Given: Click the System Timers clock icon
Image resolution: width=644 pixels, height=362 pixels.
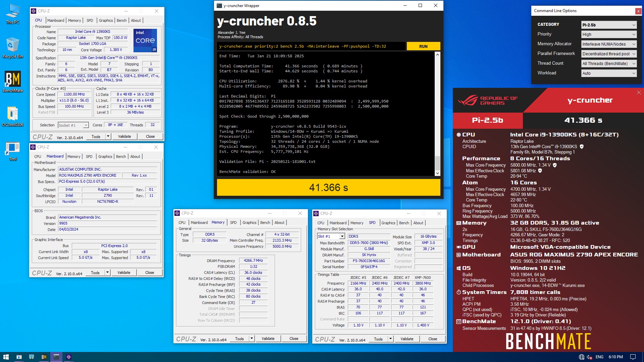Looking at the screenshot, I should pos(459,292).
